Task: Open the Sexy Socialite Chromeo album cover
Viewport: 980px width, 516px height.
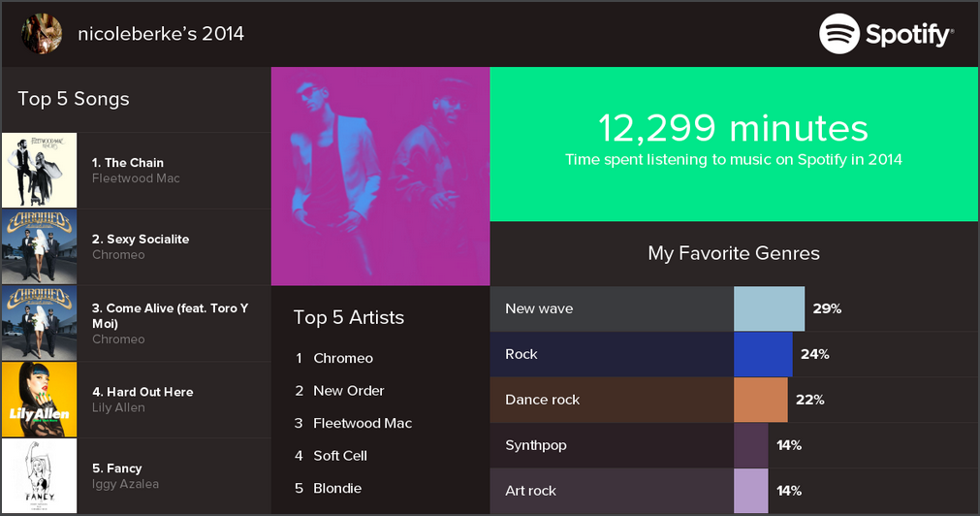Action: click(40, 246)
